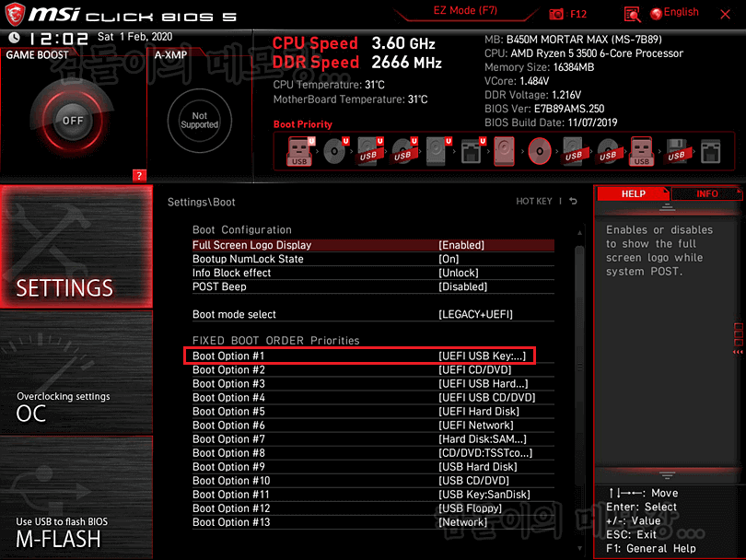
Task: Change language from English
Action: (x=681, y=12)
